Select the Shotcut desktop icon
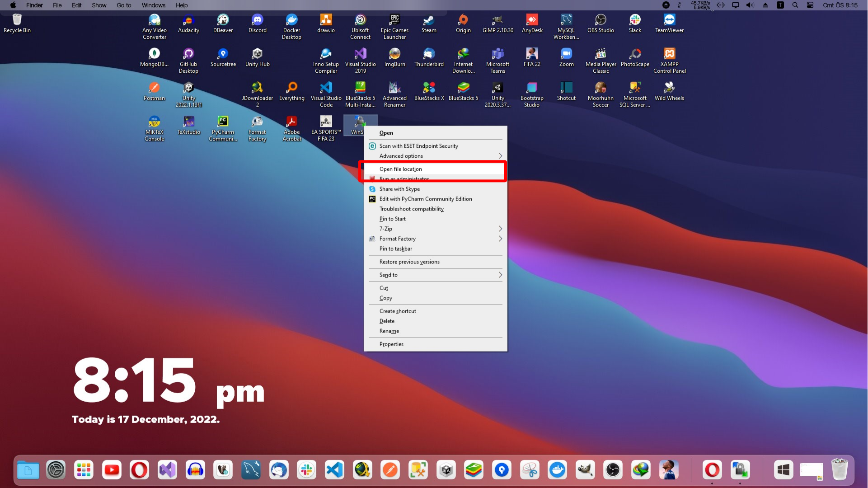This screenshot has height=488, width=868. coord(566,91)
